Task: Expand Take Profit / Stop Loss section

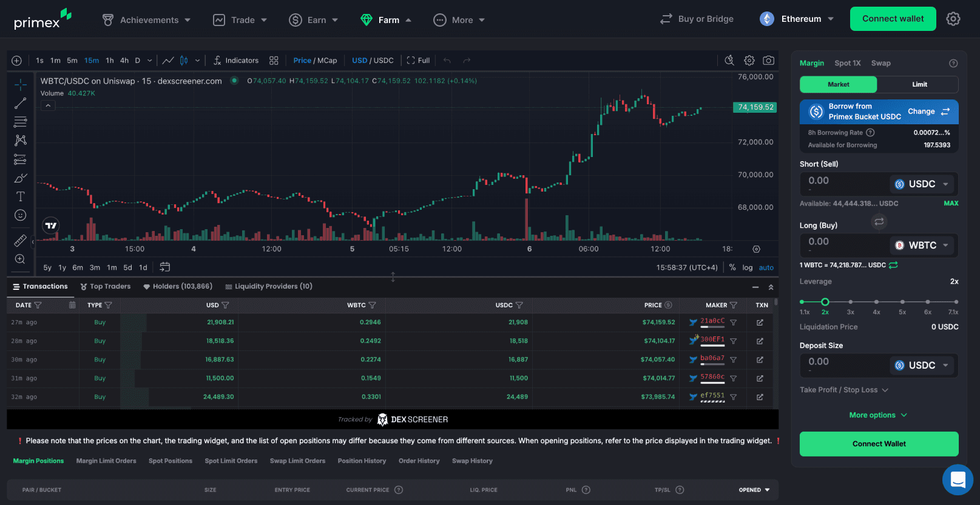Action: coord(844,390)
